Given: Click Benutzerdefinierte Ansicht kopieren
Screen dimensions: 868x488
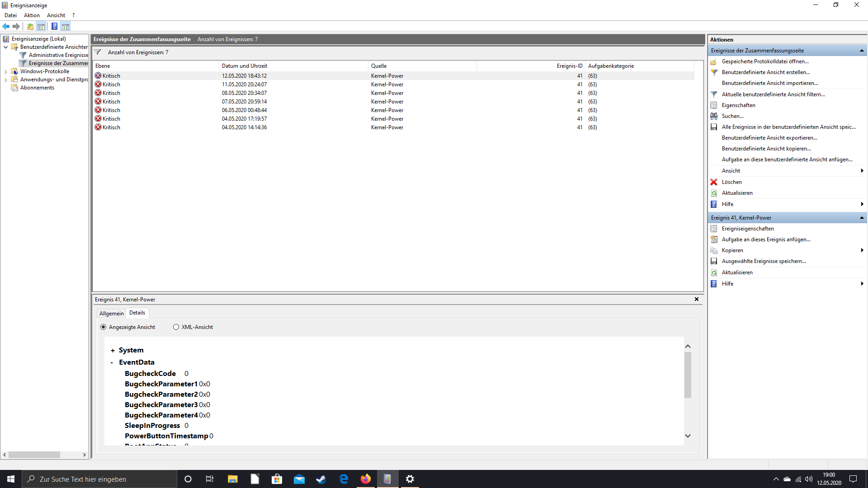Looking at the screenshot, I should pos(766,149).
